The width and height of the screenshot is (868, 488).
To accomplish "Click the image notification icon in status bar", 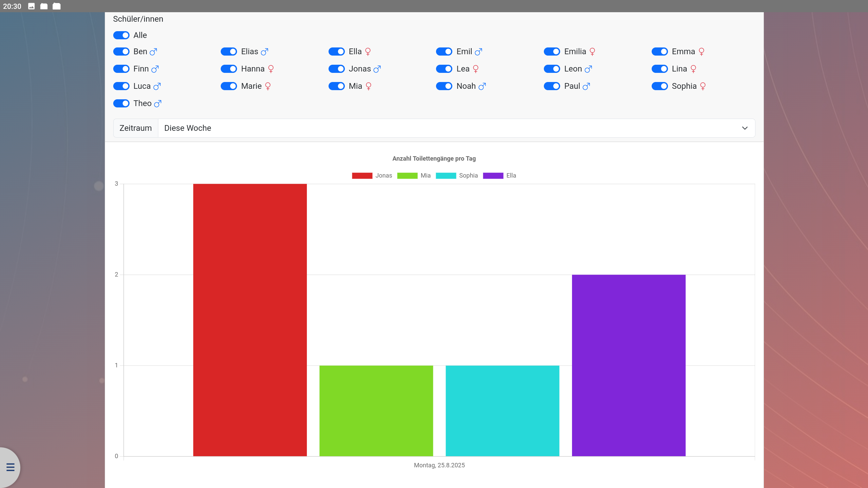I will tap(31, 6).
